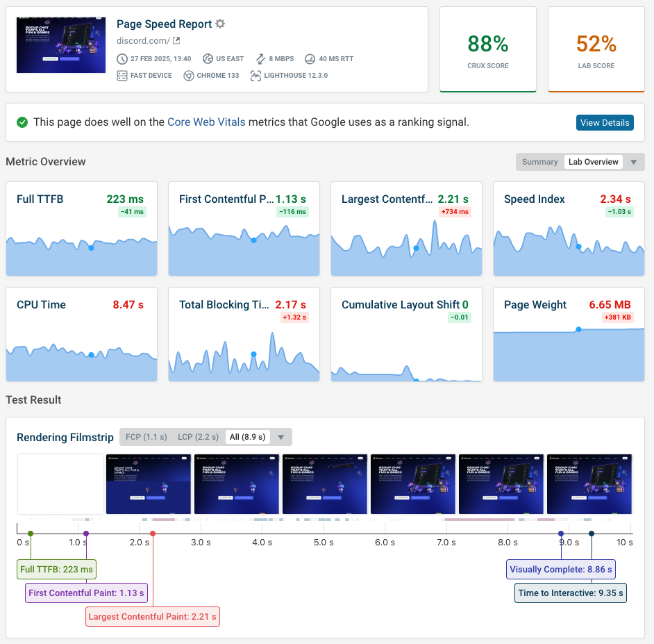Click the bandwidth icon next to 8 MBPS

coord(260,59)
